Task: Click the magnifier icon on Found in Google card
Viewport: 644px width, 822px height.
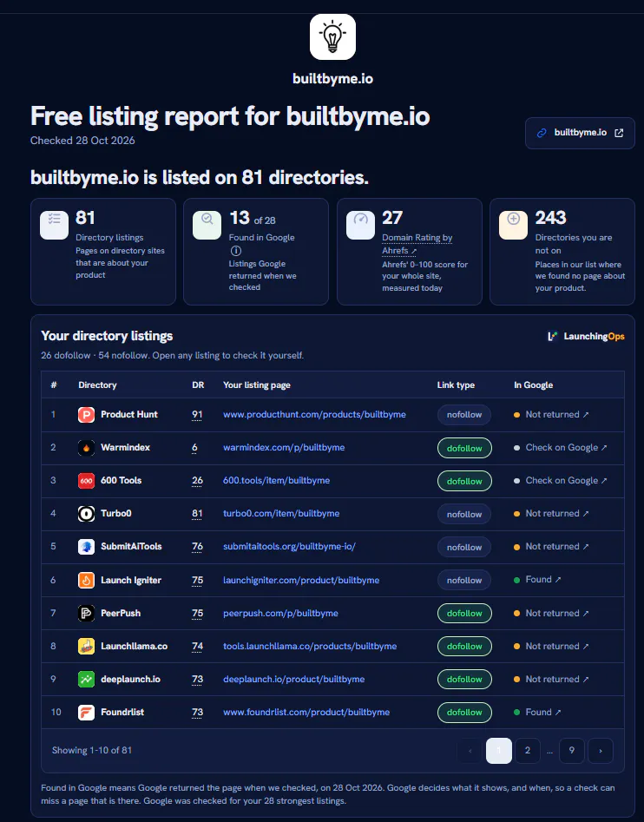Action: (207, 225)
